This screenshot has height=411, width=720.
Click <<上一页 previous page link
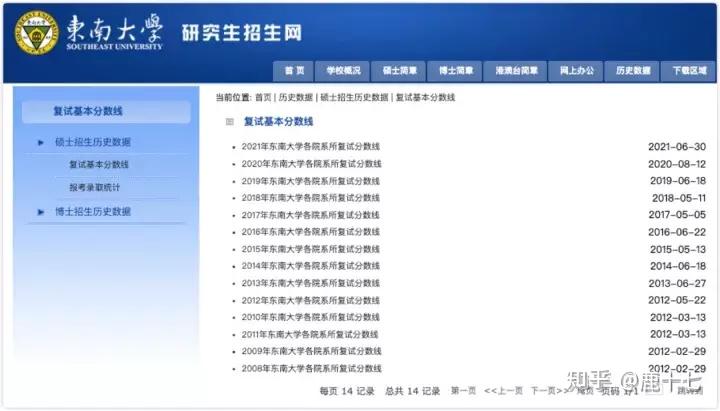[503, 391]
